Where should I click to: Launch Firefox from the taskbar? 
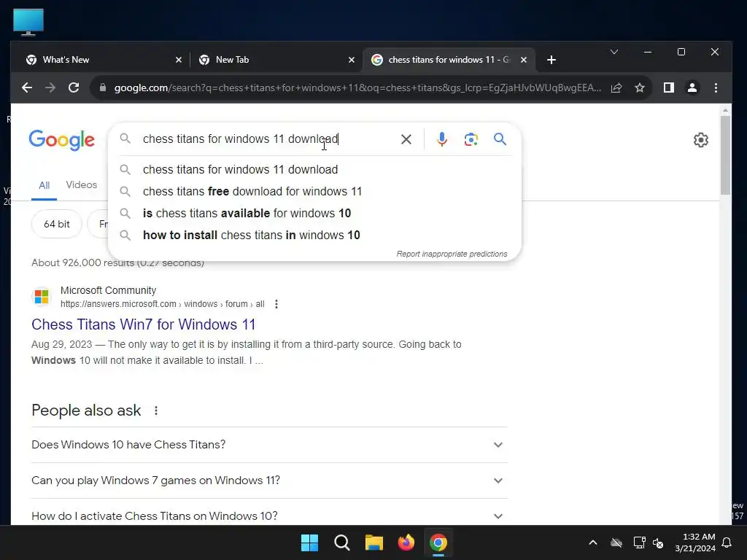[406, 542]
